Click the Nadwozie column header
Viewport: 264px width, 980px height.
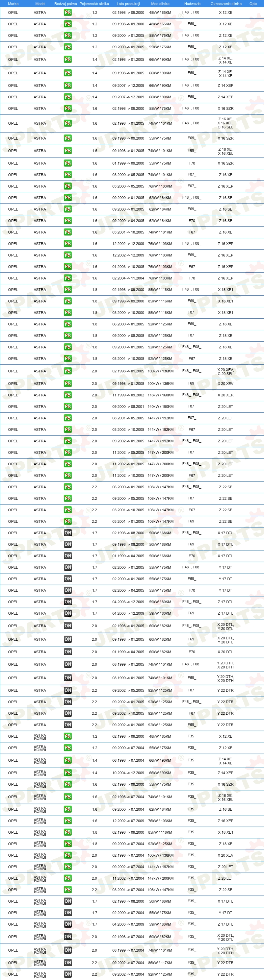pos(192,4)
